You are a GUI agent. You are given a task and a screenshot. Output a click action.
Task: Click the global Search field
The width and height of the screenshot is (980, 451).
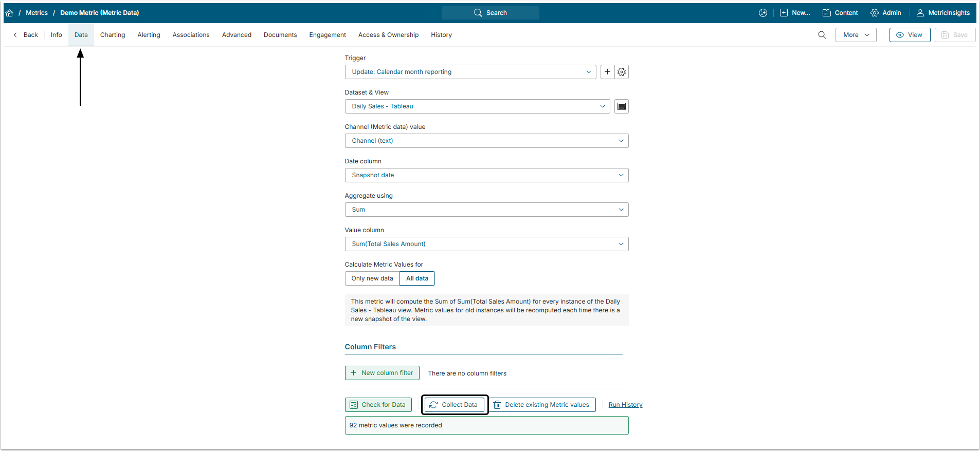(491, 13)
